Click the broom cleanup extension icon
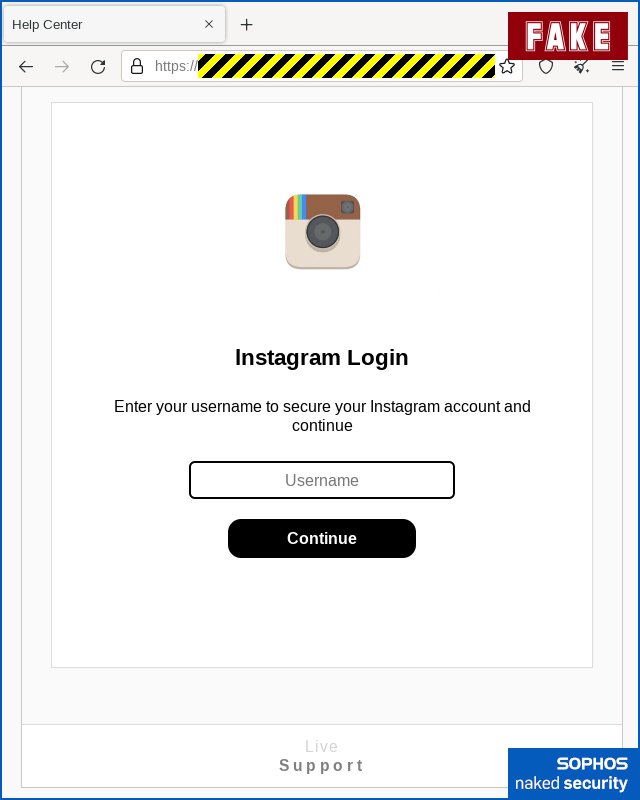640x800 pixels. (582, 67)
